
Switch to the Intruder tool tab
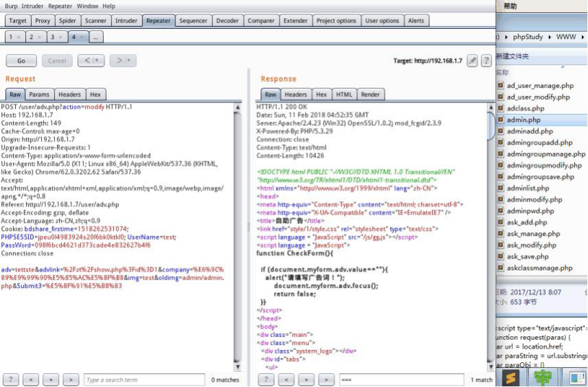click(126, 21)
